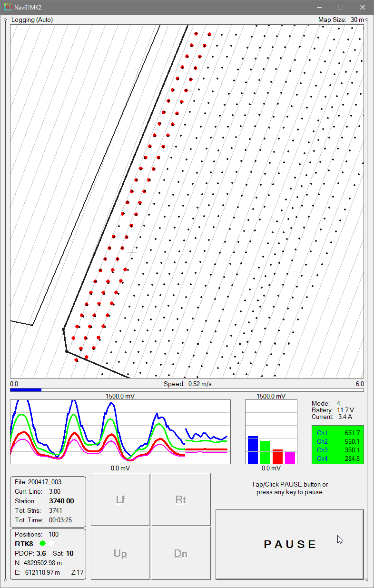Click the 1500.0 mV label above bar chart
The height and width of the screenshot is (588, 374).
(x=270, y=396)
